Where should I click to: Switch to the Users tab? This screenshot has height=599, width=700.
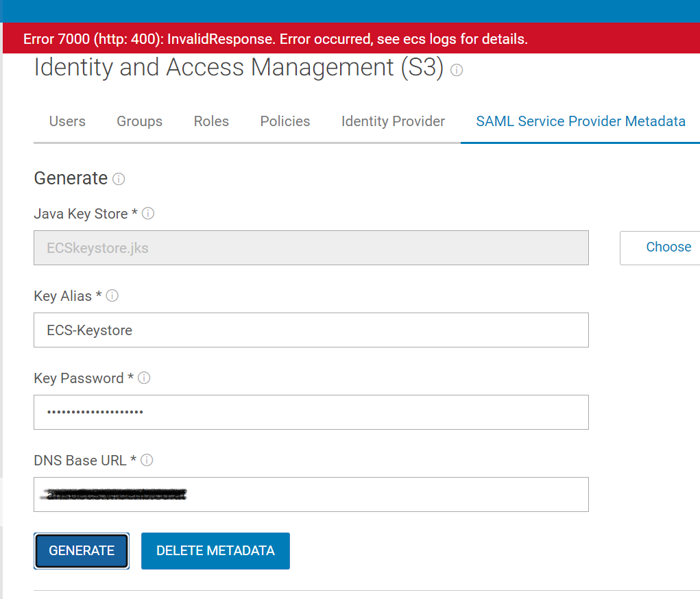click(x=67, y=121)
